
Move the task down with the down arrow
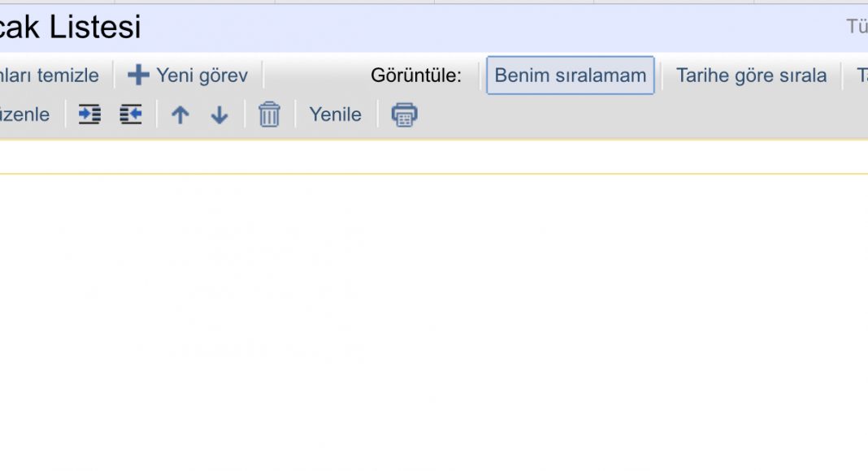pos(219,115)
